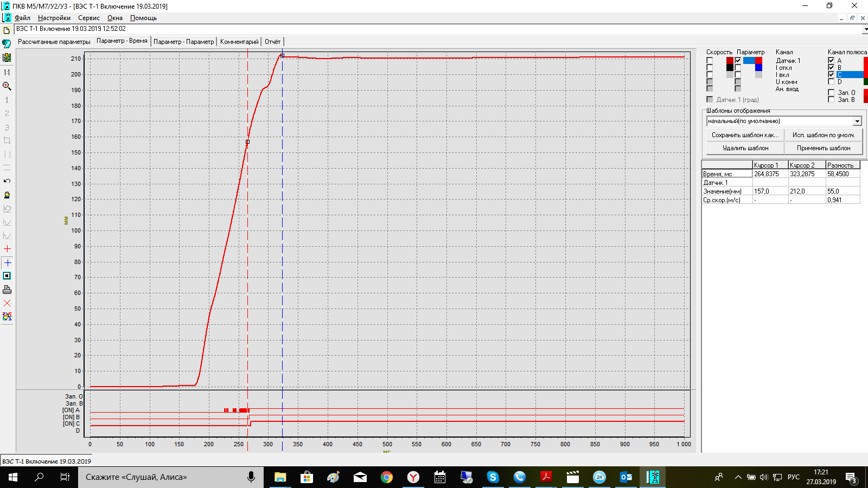Click the Сохранить шаблон как... button
Viewport: 868px width, 488px height.
[x=745, y=135]
